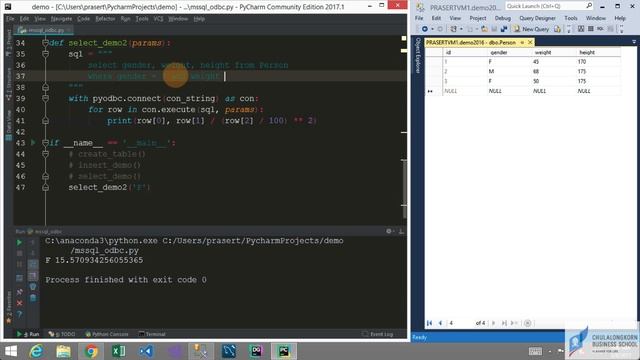Open PyCharm VCS menu
The image size is (640, 360).
pyautogui.click(x=158, y=19)
